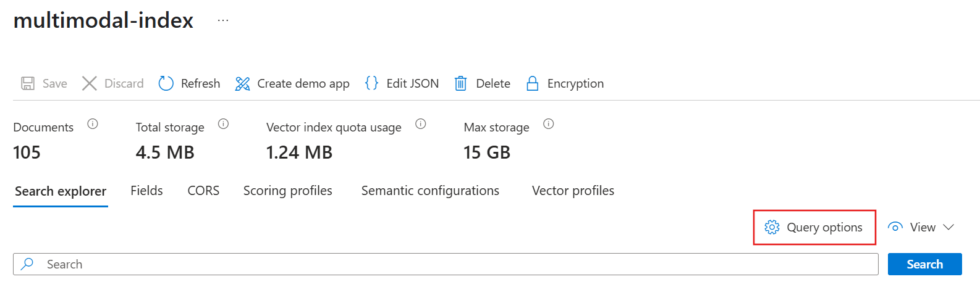
Task: Go to Scoring profiles tab
Action: pos(287,191)
